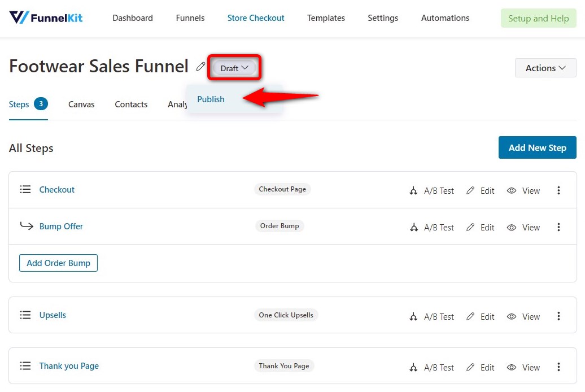Open three-dot menu for Checkout step

tap(558, 190)
